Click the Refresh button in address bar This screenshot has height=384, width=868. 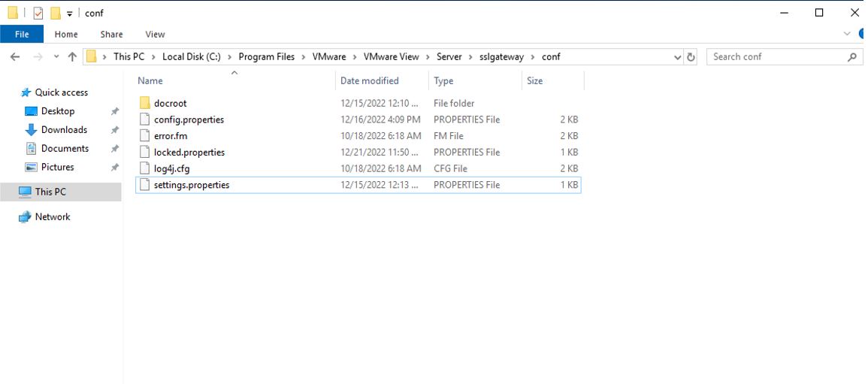[x=691, y=56]
